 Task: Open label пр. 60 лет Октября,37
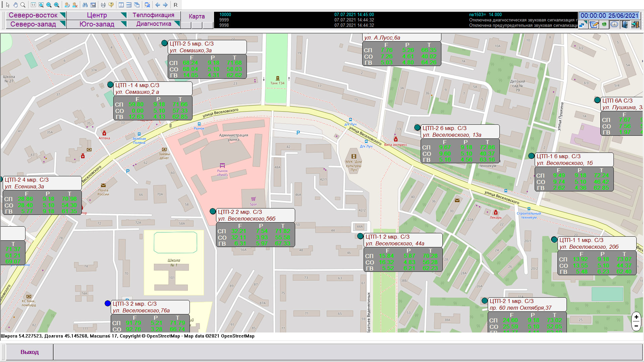[x=521, y=308]
